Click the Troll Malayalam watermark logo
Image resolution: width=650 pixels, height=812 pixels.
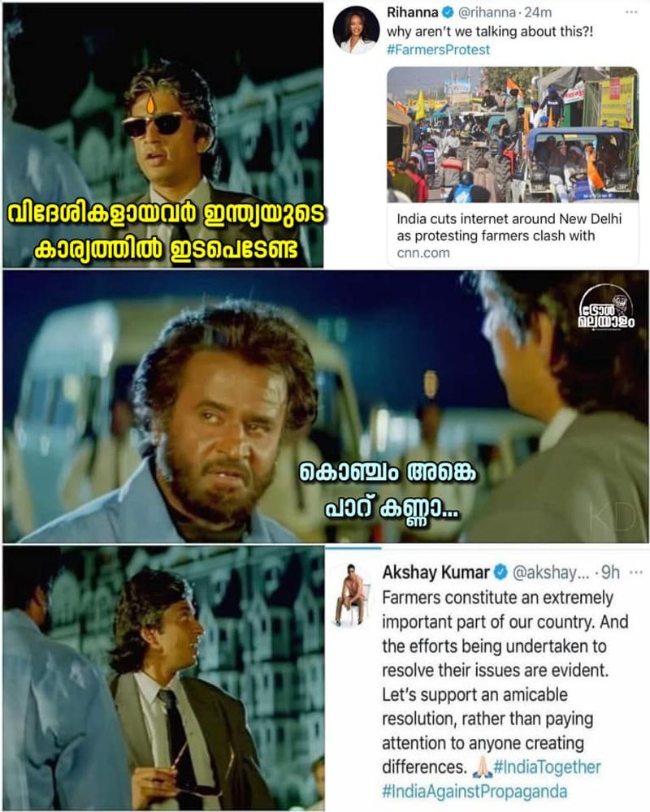click(606, 309)
